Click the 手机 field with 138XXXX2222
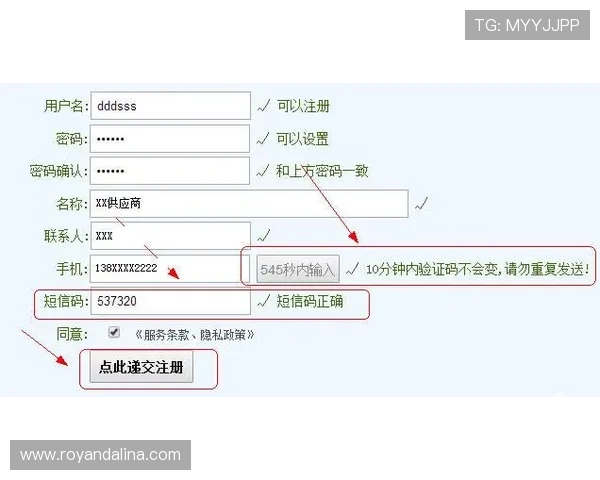 point(170,268)
